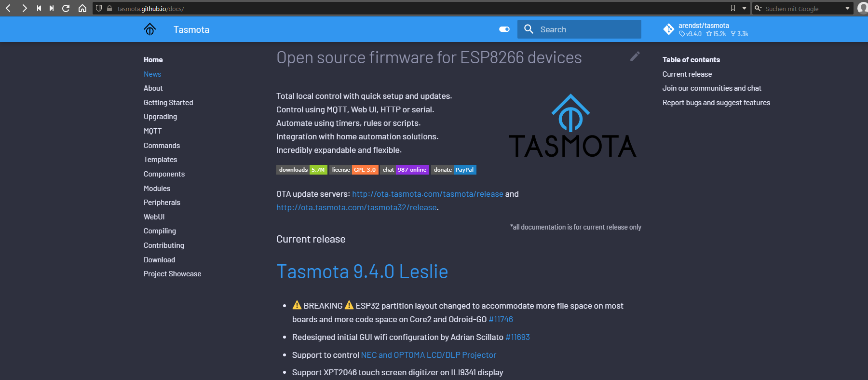Click the fast forward navigation button
Image resolution: width=868 pixels, height=380 pixels.
(52, 8)
